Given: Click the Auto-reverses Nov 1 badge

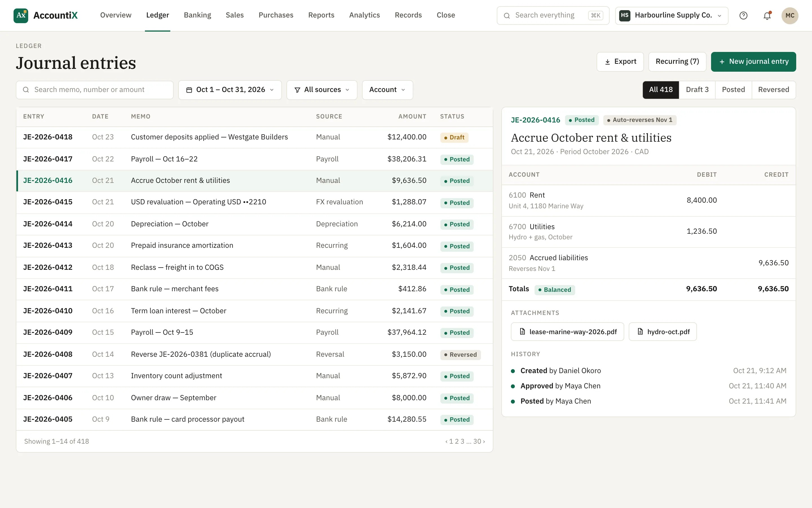Looking at the screenshot, I should [x=639, y=120].
